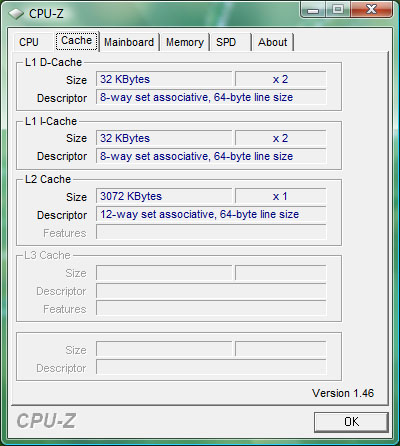
Task: Click L1 D-Cache multiplier x 2 field
Action: [280, 79]
